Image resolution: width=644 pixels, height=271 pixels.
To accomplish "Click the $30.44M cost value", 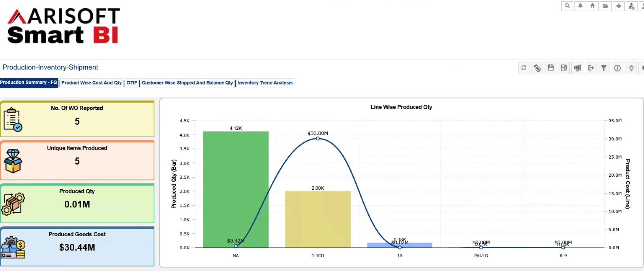I will (77, 247).
